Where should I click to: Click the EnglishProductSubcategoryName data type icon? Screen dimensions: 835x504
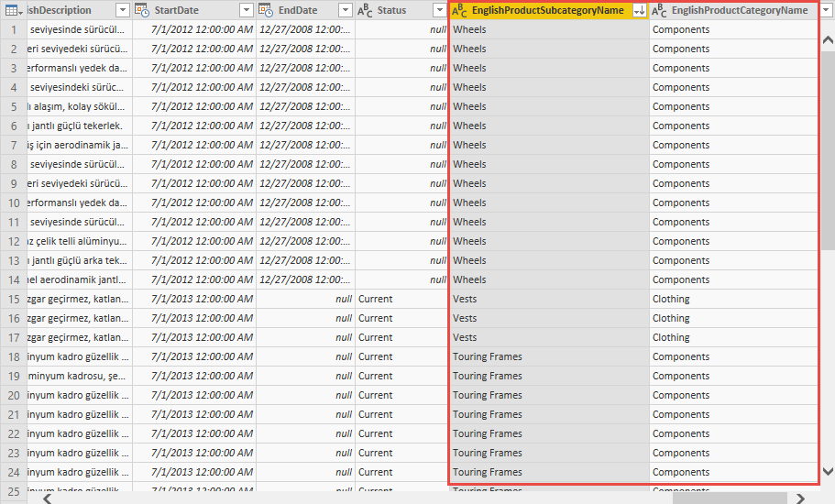[460, 10]
